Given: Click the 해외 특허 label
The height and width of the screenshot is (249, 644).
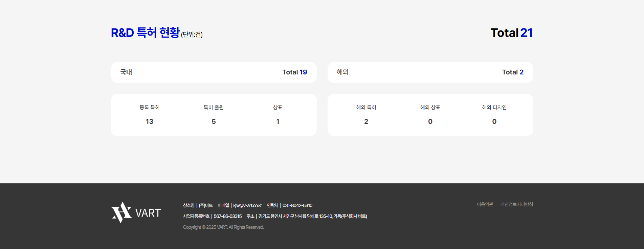Looking at the screenshot, I should pyautogui.click(x=366, y=107).
